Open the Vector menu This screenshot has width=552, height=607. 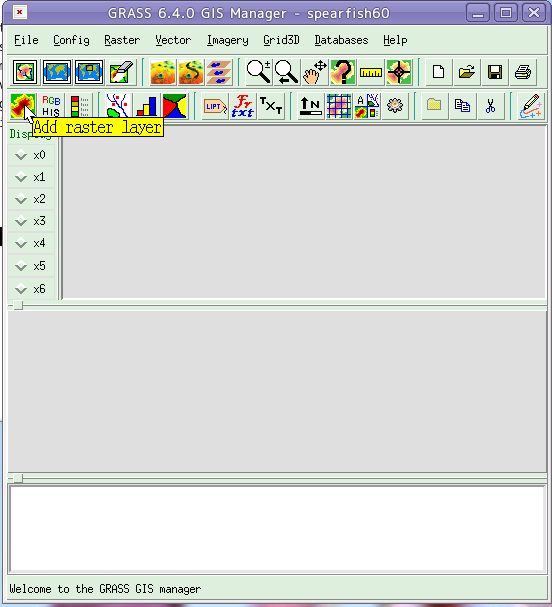click(x=173, y=40)
